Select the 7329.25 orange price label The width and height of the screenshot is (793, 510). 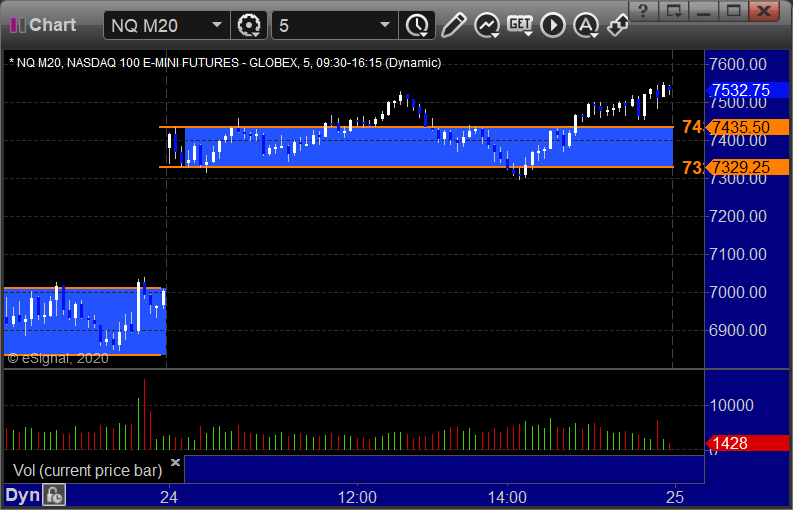click(747, 167)
